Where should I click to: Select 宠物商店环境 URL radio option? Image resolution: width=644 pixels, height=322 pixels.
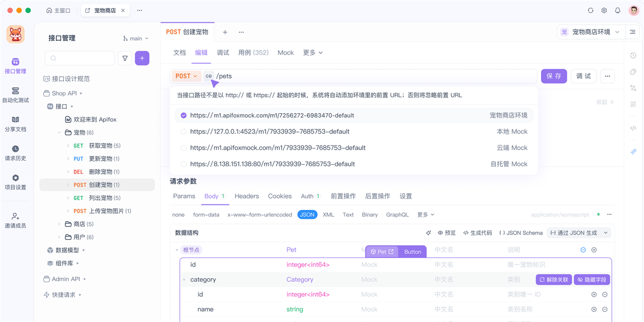pyautogui.click(x=184, y=115)
